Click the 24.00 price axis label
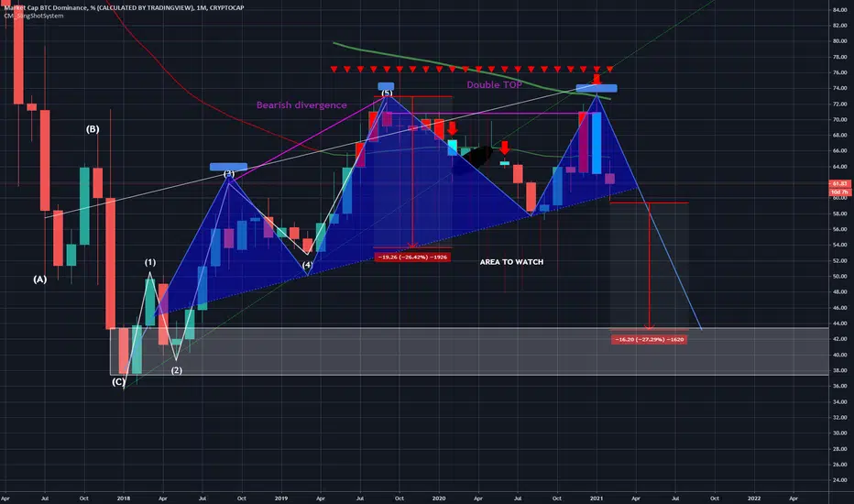This screenshot has height=504, width=854. tap(839, 480)
